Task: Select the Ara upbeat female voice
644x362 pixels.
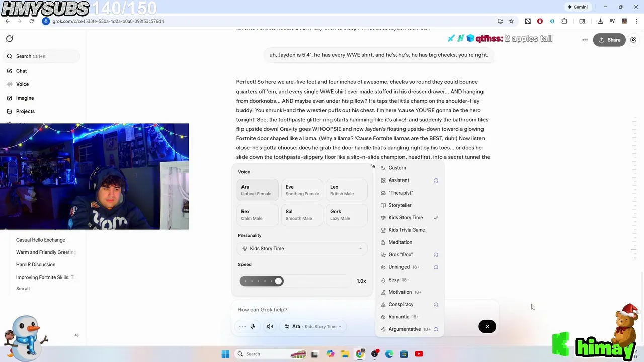Action: tap(257, 190)
